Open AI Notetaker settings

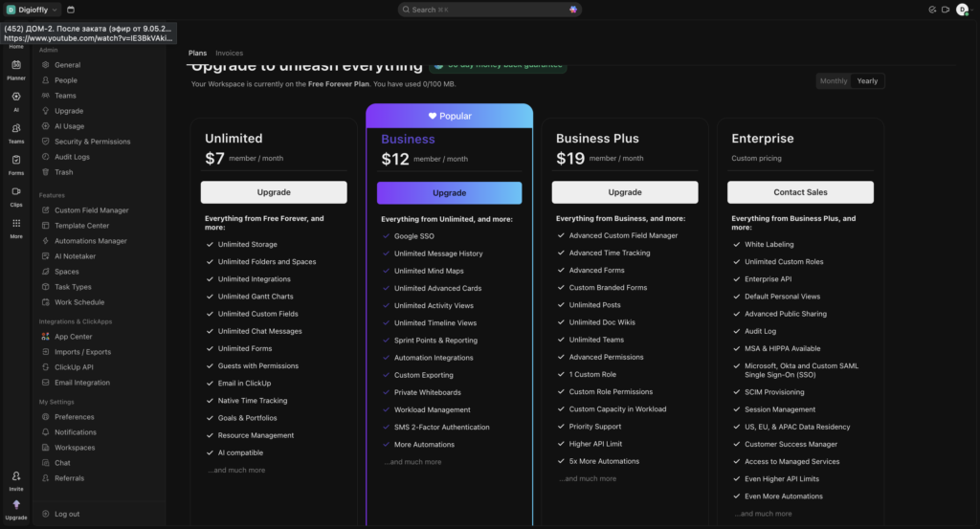click(75, 256)
